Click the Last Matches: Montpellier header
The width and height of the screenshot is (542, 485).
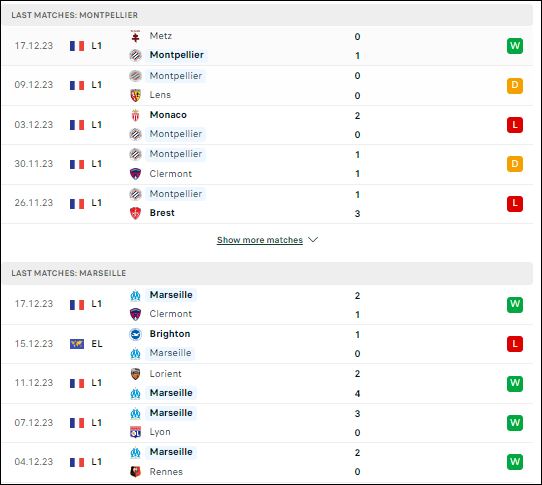267,15
